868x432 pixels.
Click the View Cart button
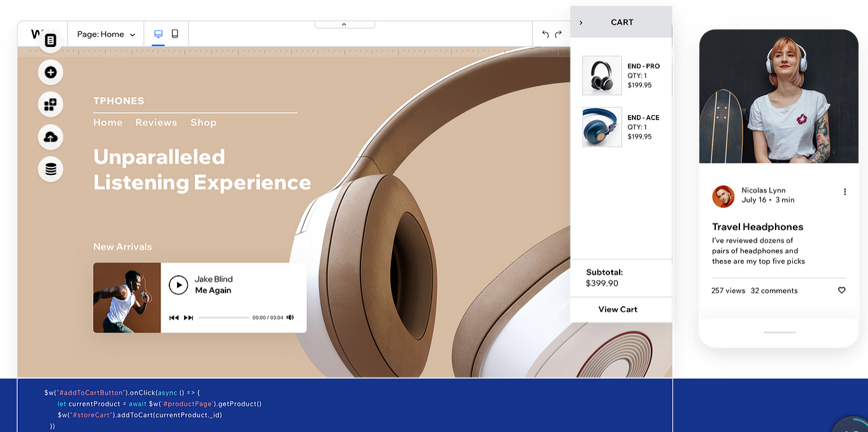point(618,309)
